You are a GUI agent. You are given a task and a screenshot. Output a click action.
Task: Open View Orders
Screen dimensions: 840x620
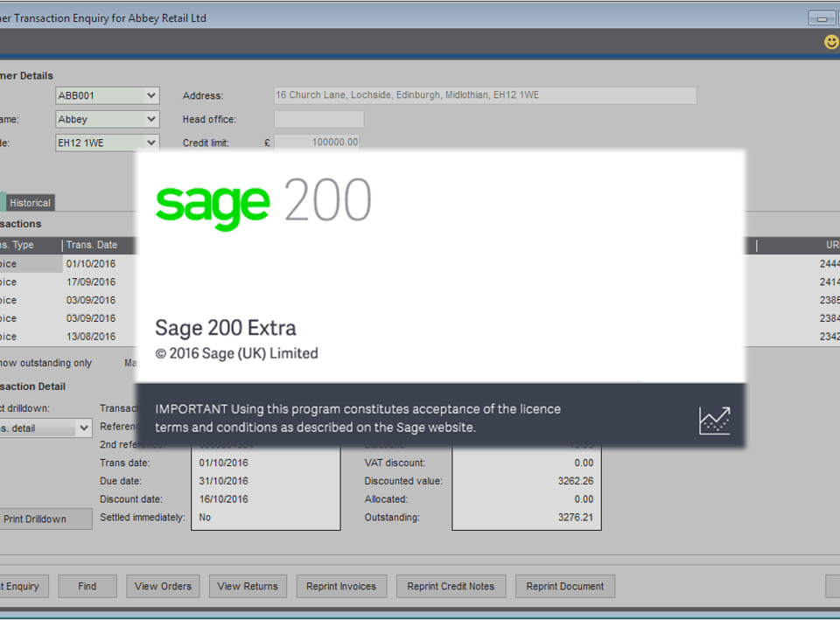click(163, 586)
